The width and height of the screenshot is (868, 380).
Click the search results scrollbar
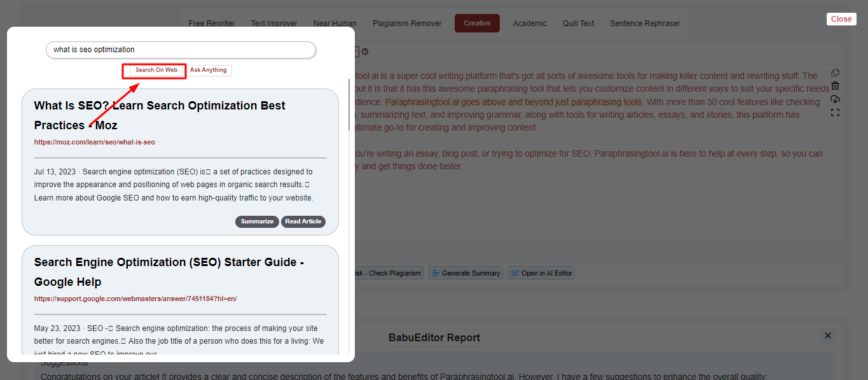coord(348,105)
